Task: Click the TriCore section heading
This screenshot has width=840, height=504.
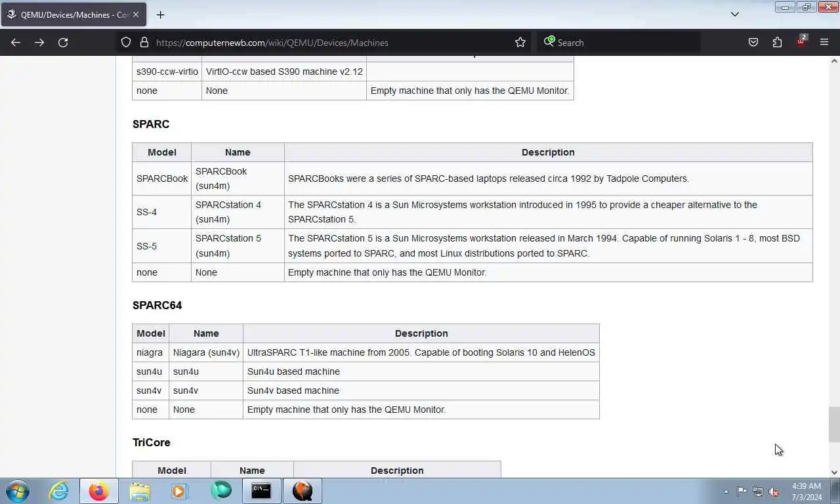Action: (x=152, y=442)
